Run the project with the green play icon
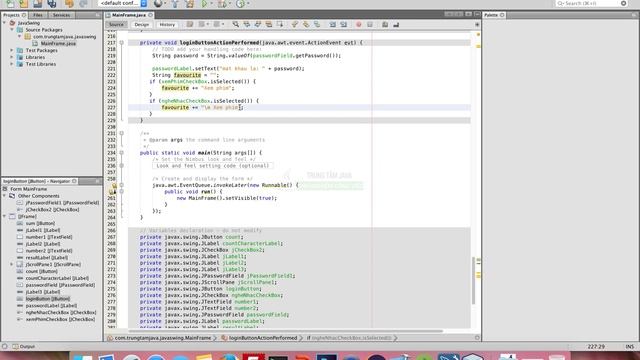The image size is (640, 360). (x=204, y=4)
